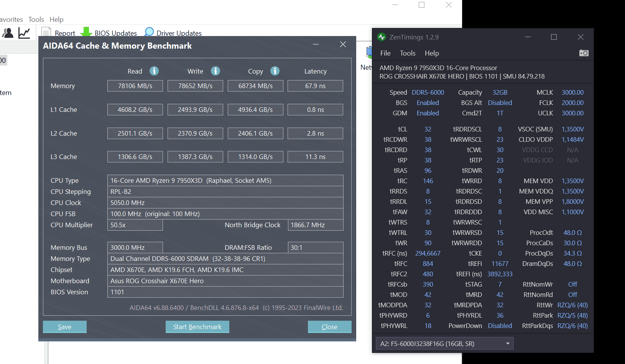Screen dimensions: 625x364
Task: Click the Capacity value 32GB in ZenTimings
Action: [x=500, y=92]
